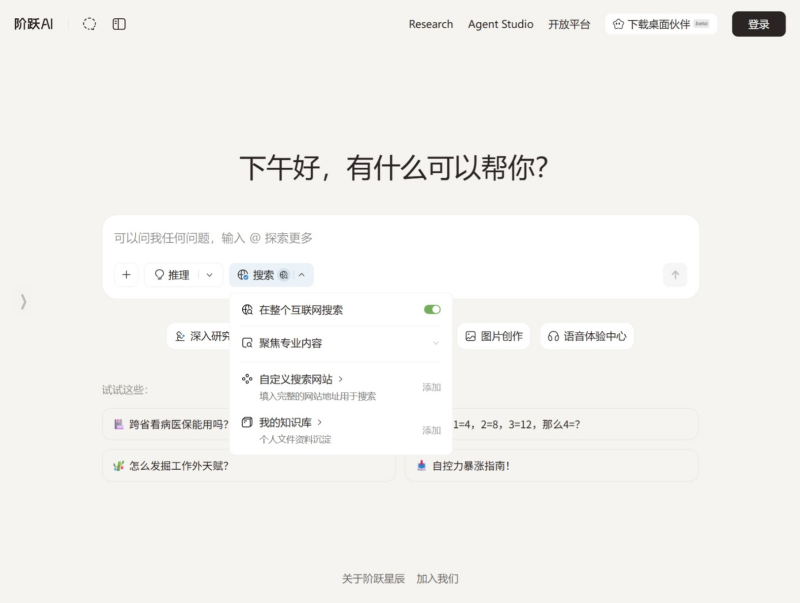Click the + attachment icon in the input bar

[126, 274]
